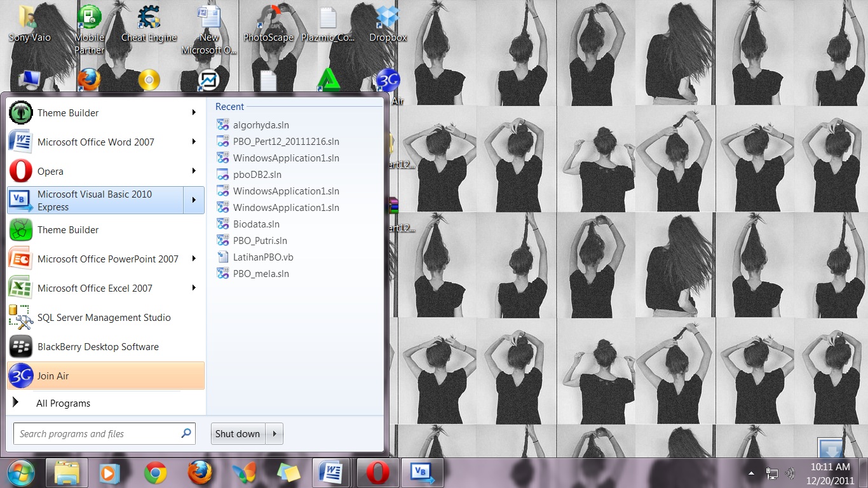Open the recent file algorhyda.sln

261,125
